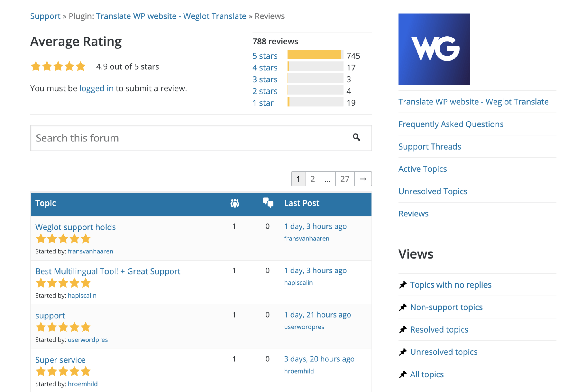Open Translate WP website breadcrumb link
Image resolution: width=577 pixels, height=392 pixels.
tap(171, 16)
